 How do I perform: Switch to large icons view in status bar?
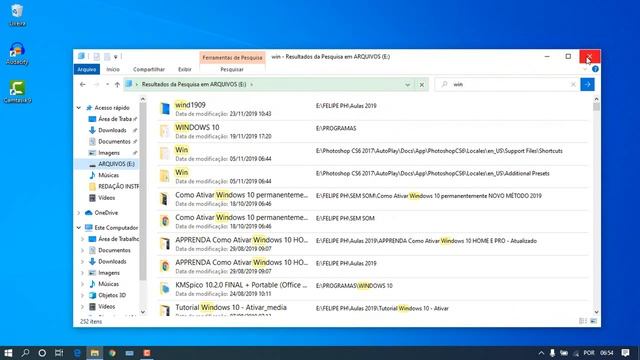pyautogui.click(x=593, y=322)
